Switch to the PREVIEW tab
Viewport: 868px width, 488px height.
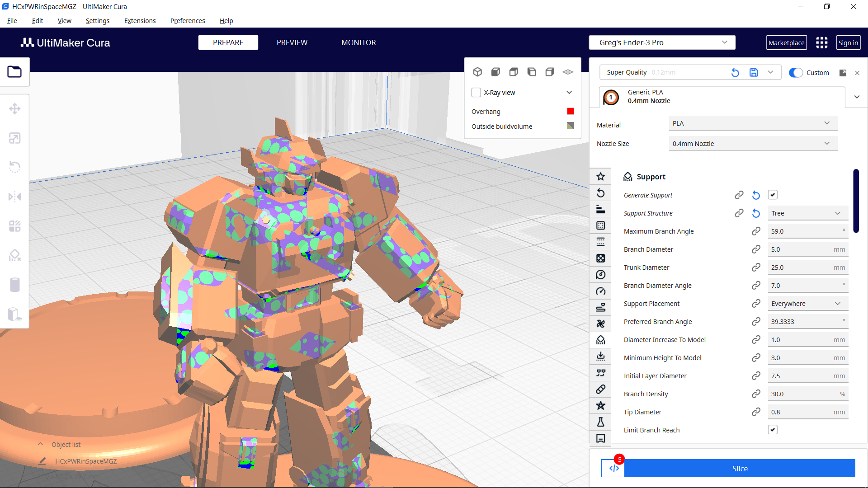point(292,42)
